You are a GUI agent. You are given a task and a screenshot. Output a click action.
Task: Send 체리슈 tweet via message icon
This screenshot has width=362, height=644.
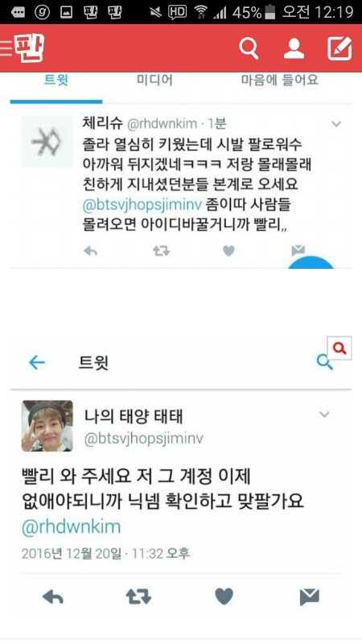(x=298, y=250)
